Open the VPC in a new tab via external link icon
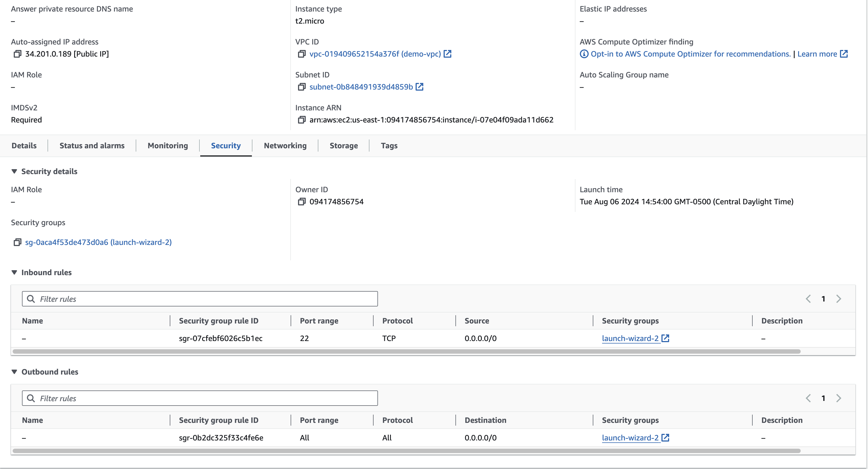The image size is (868, 469). [448, 54]
